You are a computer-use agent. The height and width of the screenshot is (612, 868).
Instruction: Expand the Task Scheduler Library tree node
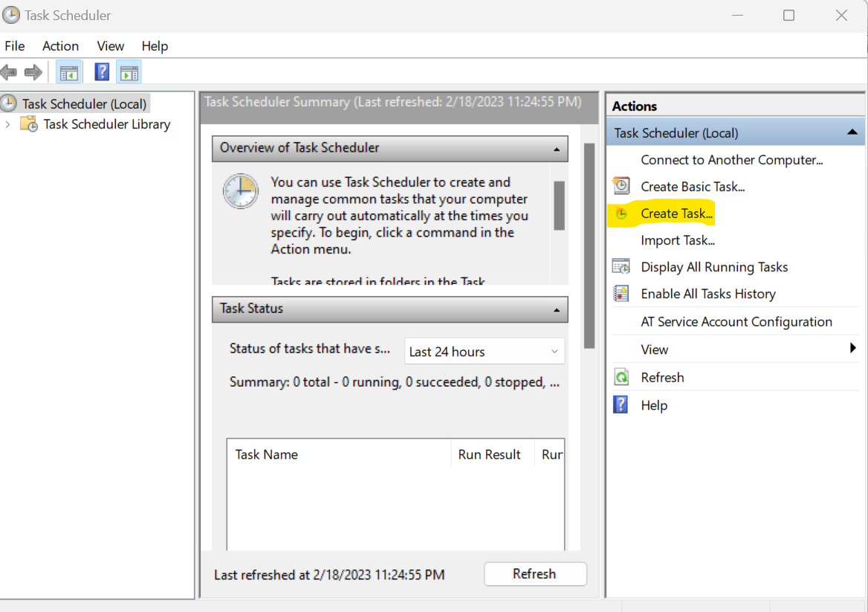(x=7, y=124)
